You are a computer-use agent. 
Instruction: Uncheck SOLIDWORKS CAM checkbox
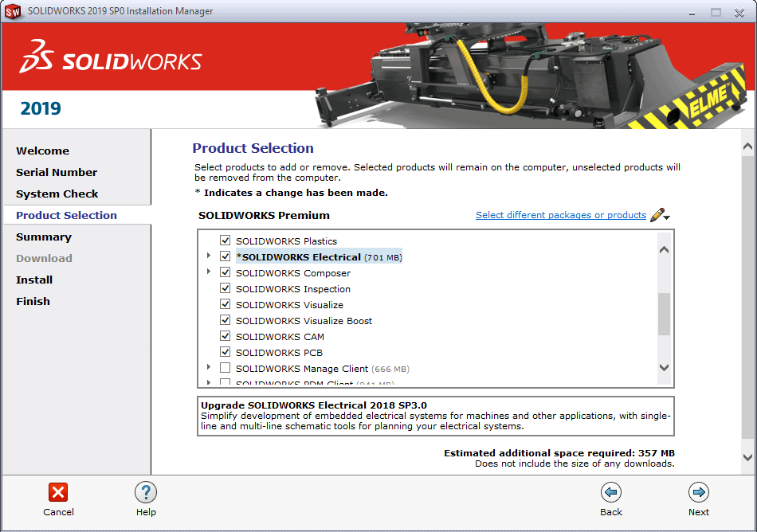point(225,336)
